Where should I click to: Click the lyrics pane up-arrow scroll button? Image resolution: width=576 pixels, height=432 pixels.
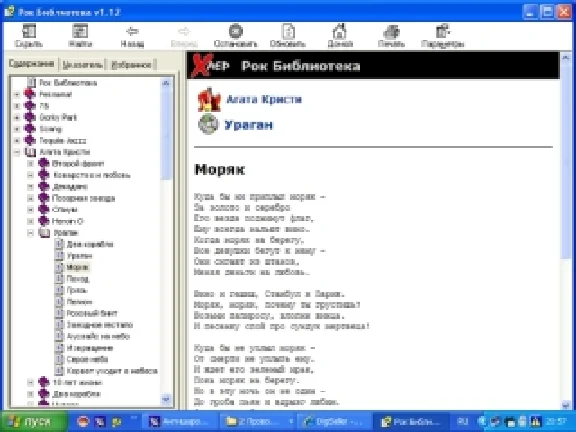coord(565,57)
